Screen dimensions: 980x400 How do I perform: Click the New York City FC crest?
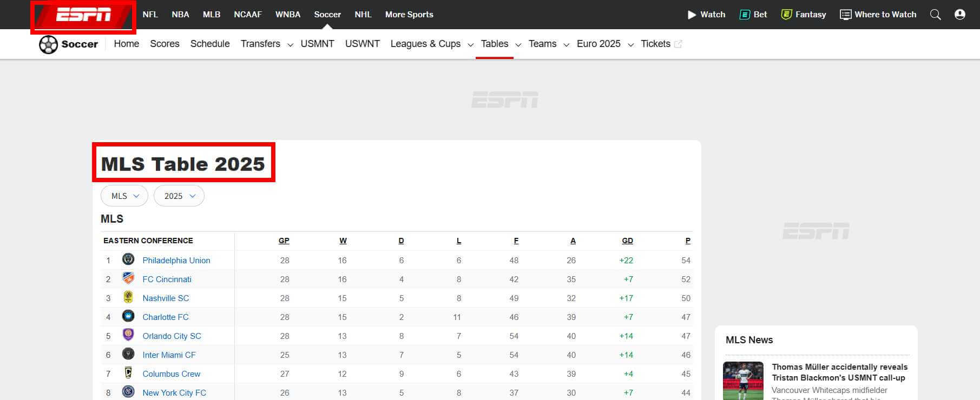coord(128,392)
